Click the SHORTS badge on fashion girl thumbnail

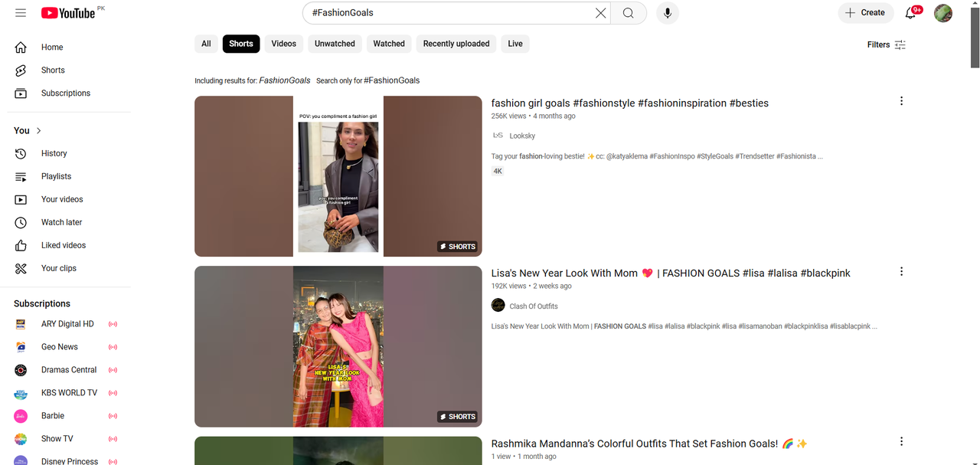click(x=458, y=247)
